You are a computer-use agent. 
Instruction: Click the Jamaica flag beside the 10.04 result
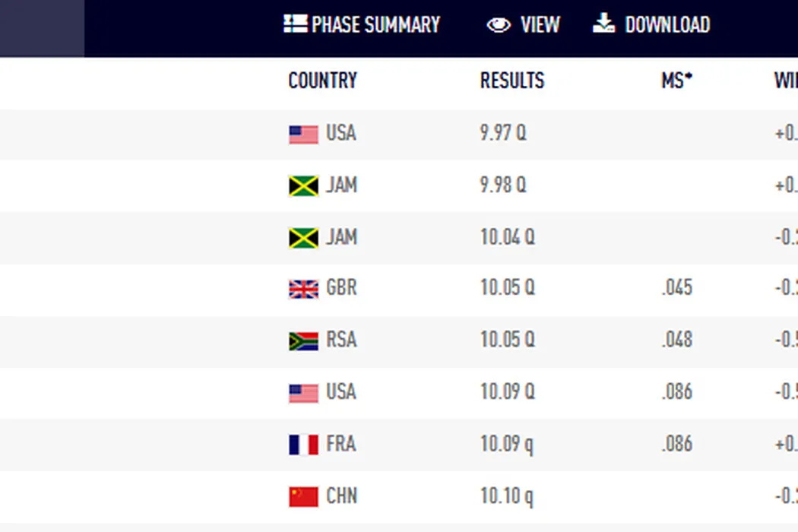(x=303, y=239)
